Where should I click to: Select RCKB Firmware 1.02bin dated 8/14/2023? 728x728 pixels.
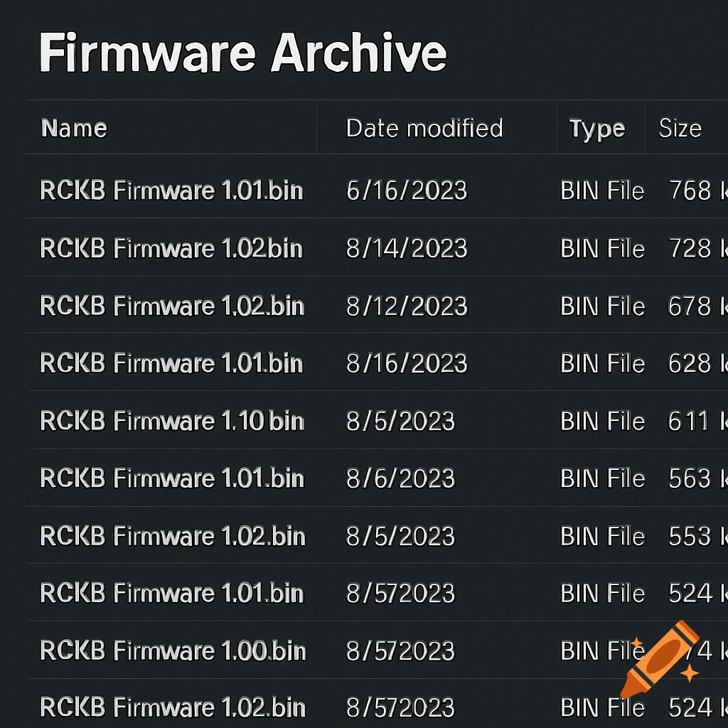pyautogui.click(x=171, y=248)
